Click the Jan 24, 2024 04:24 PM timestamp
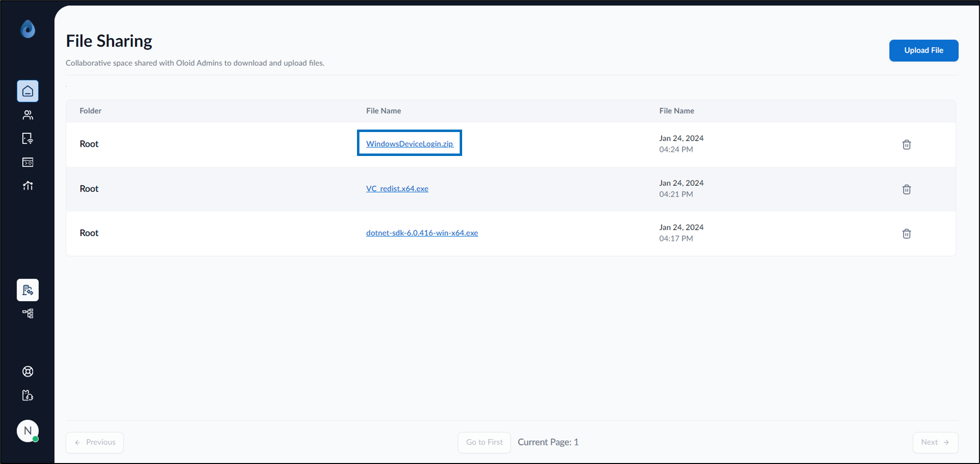Screen dimensions: 980x464 click(681, 144)
